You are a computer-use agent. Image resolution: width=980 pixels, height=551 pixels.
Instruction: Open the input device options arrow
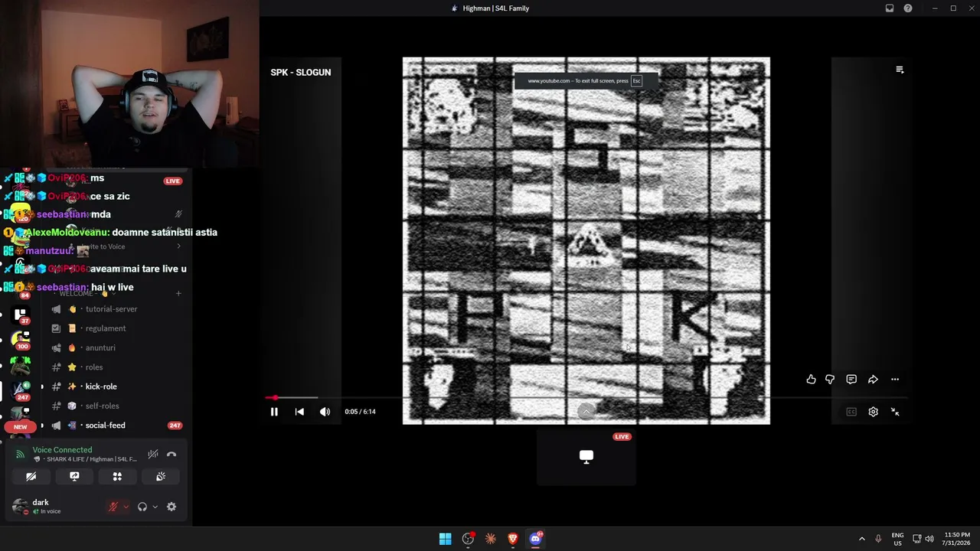point(126,507)
